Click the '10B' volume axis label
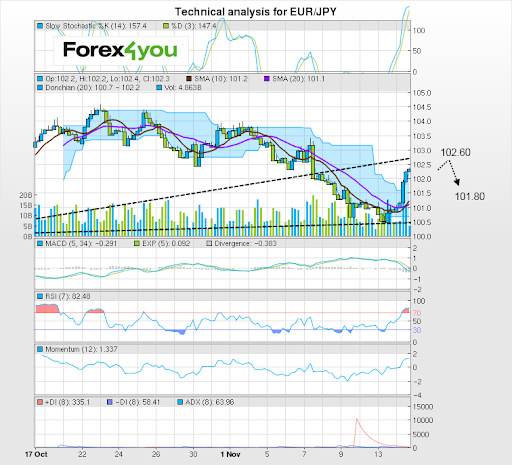The image size is (512, 465). coord(26,216)
